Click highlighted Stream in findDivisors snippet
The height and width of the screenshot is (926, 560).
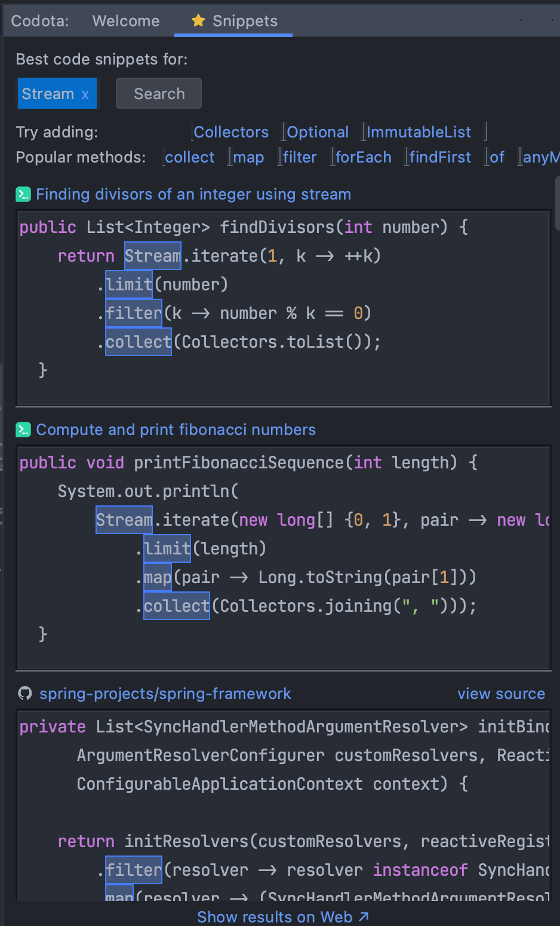153,256
